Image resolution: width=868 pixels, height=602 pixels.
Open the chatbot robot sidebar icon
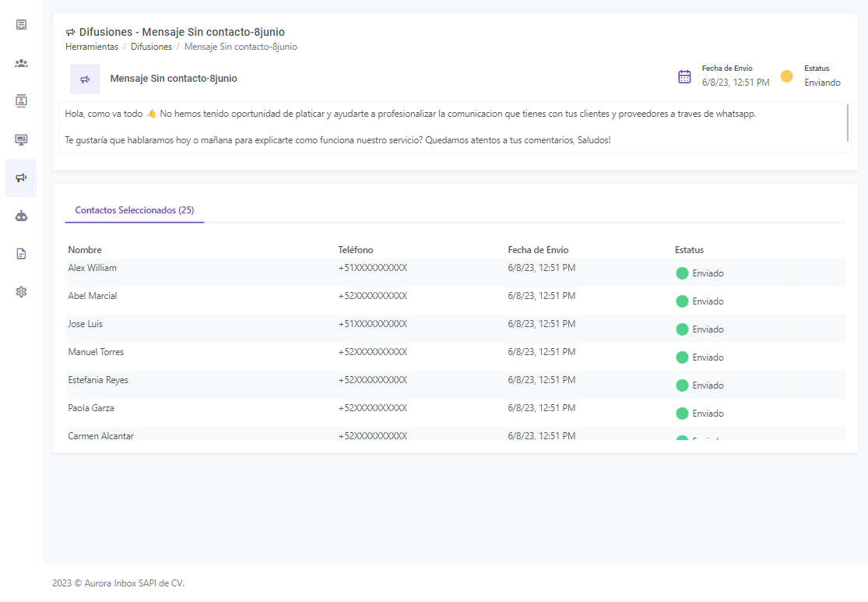pyautogui.click(x=21, y=216)
